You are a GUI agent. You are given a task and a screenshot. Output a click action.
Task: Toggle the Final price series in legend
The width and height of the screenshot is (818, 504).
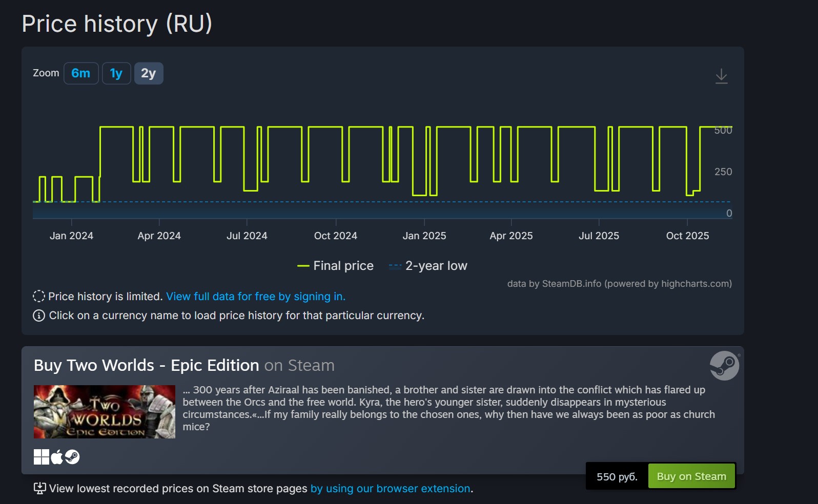tap(335, 266)
